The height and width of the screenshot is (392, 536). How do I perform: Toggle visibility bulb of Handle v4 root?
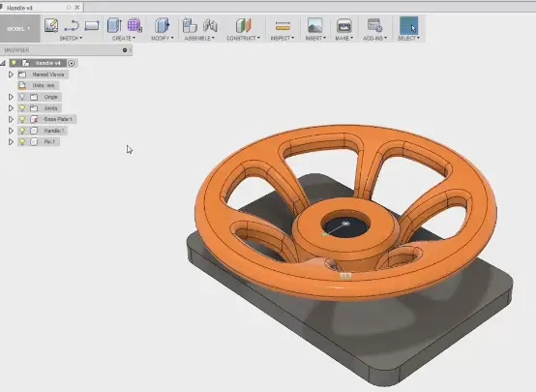pos(14,63)
